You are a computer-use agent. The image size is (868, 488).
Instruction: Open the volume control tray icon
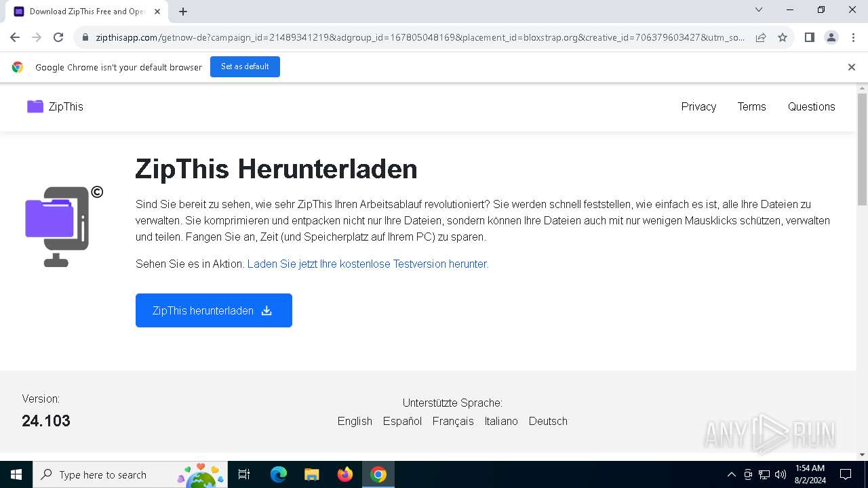click(x=781, y=474)
